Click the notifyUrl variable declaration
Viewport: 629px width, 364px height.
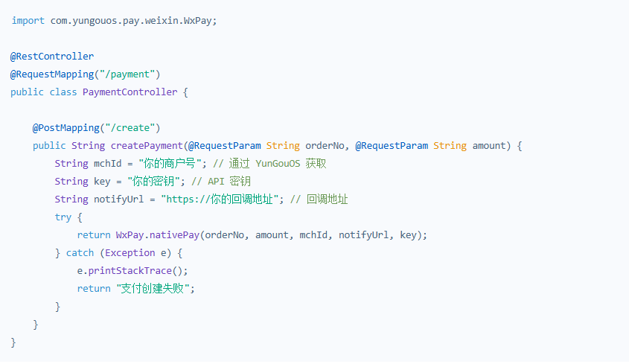tap(119, 199)
